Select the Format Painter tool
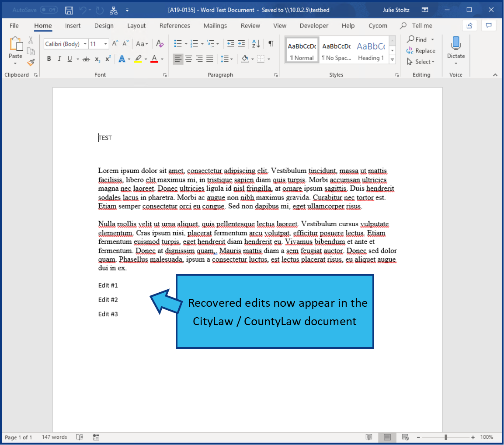 [x=31, y=62]
